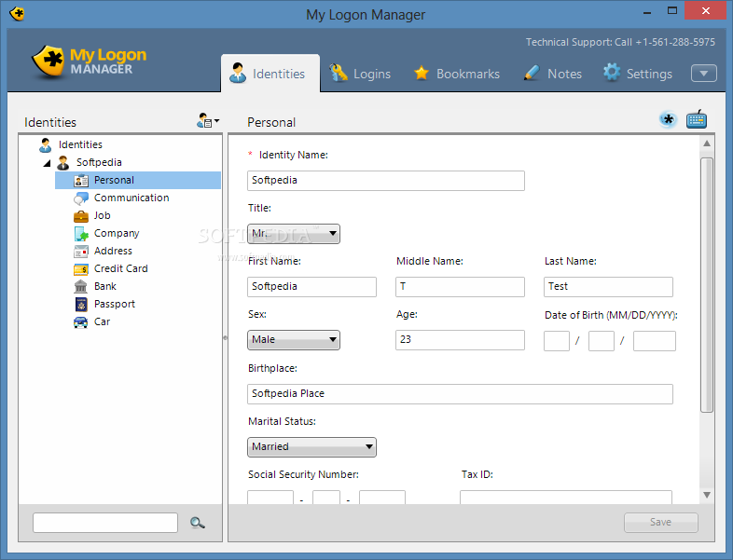Open the virtual keyboard icon
Screen dimensions: 733x560
click(697, 119)
